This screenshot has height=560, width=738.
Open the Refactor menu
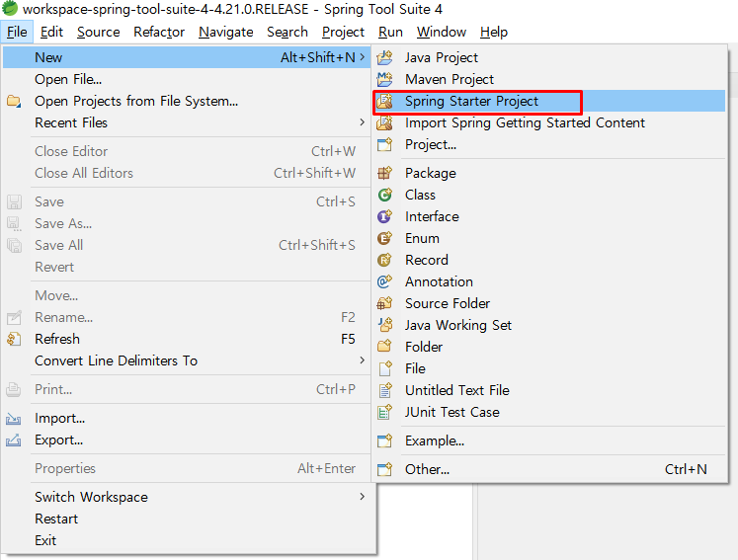(x=159, y=32)
